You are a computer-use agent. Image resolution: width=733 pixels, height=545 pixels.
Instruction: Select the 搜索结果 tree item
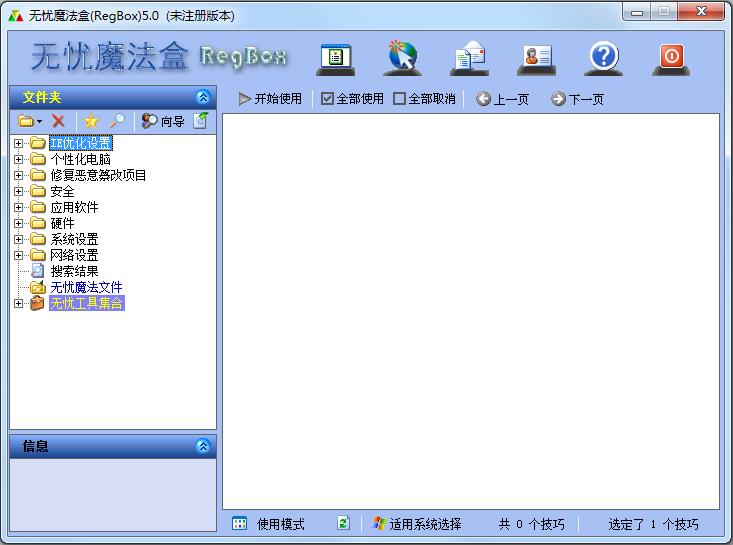click(x=74, y=271)
